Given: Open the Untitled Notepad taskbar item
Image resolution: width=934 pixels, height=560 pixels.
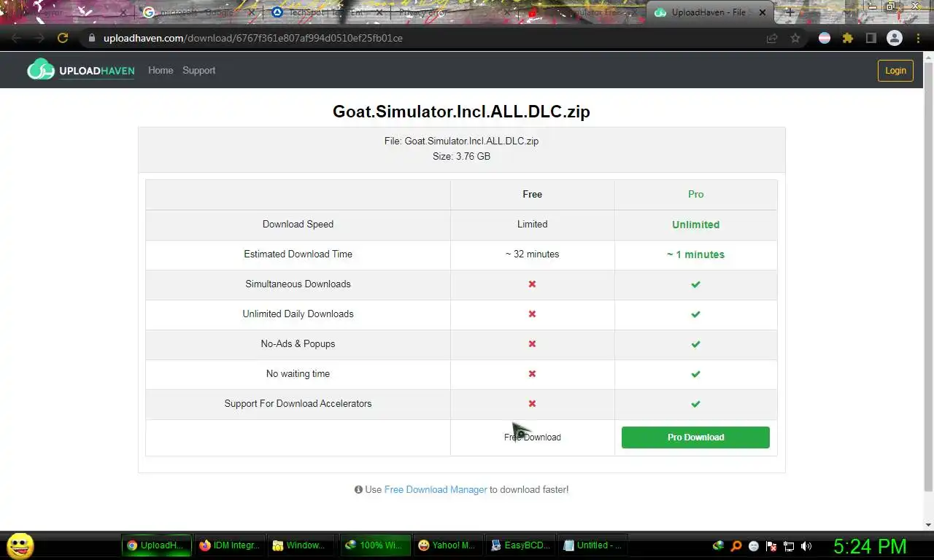Looking at the screenshot, I should [x=593, y=545].
